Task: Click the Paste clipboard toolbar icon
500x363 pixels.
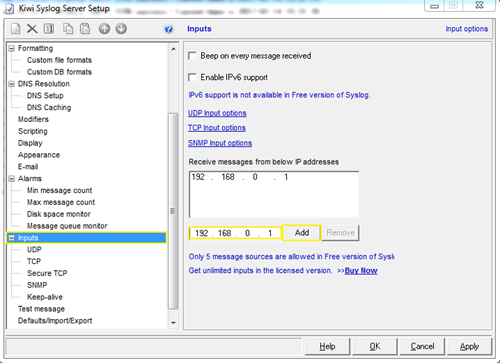Action: point(85,29)
